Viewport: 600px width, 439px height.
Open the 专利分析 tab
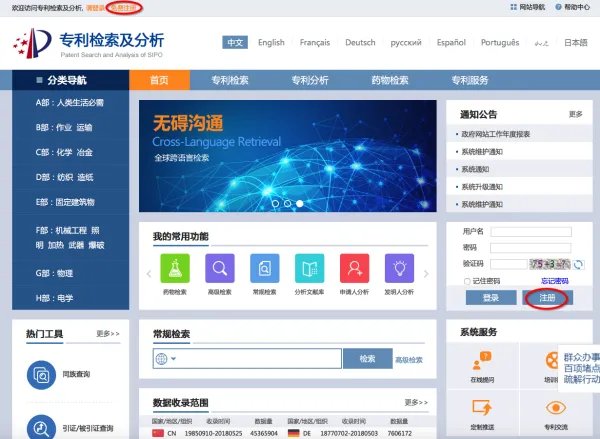pyautogui.click(x=310, y=80)
